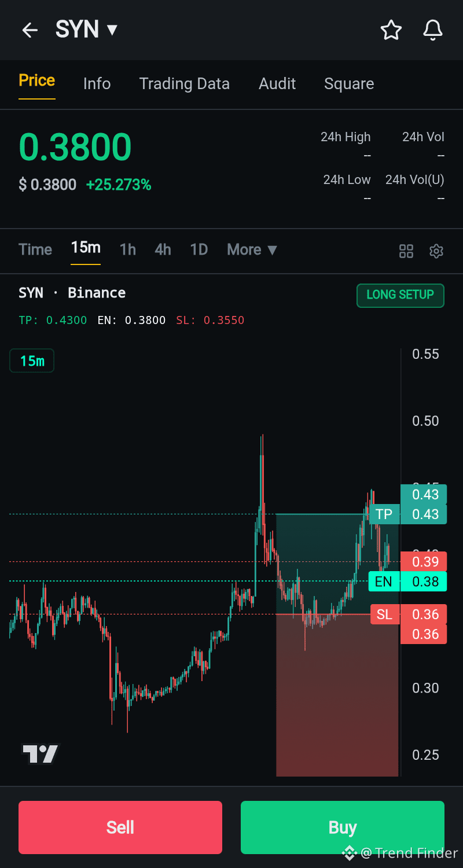Click the 24h Low label
The image size is (463, 868).
(x=347, y=180)
